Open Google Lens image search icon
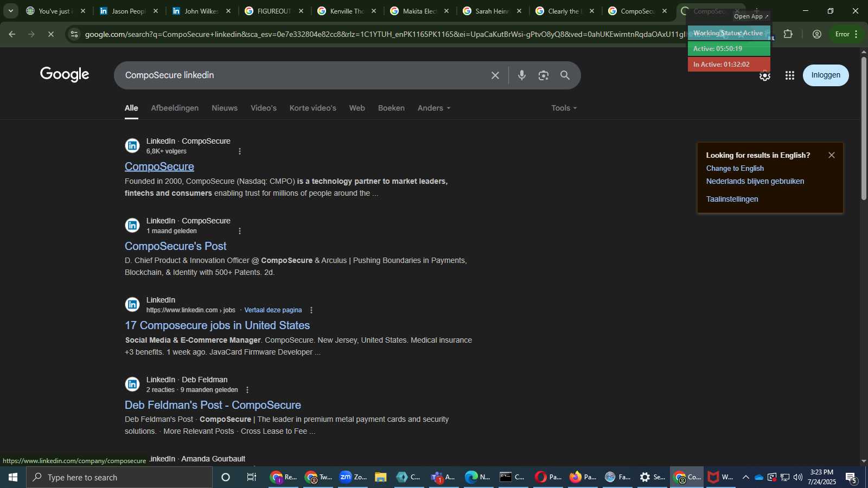The width and height of the screenshot is (868, 488). pos(544,75)
